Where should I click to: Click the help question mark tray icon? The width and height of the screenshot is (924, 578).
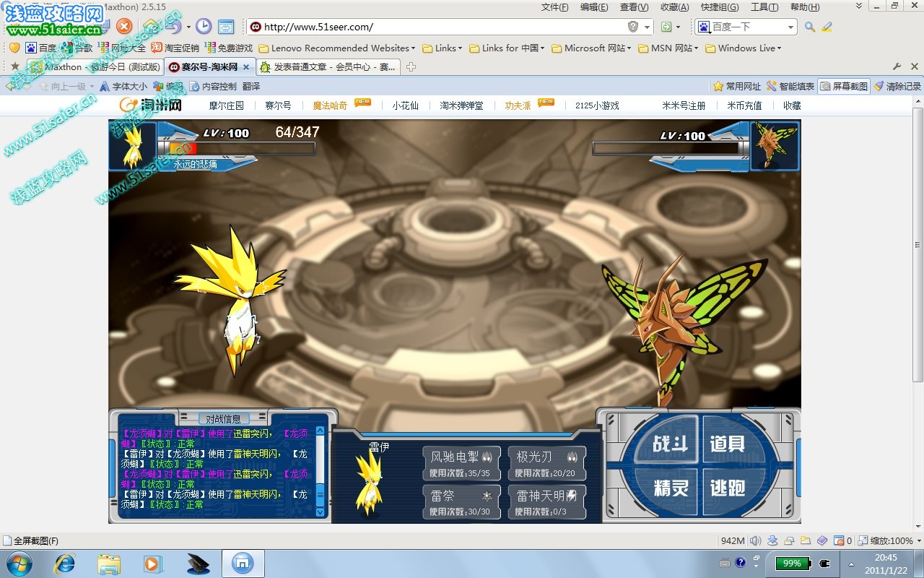(741, 563)
